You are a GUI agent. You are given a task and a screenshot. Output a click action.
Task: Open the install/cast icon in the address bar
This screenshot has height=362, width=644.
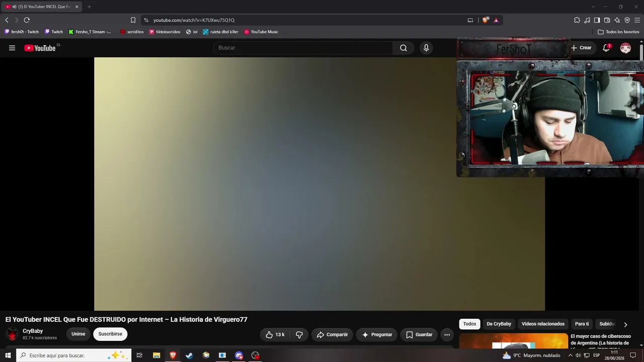470,20
